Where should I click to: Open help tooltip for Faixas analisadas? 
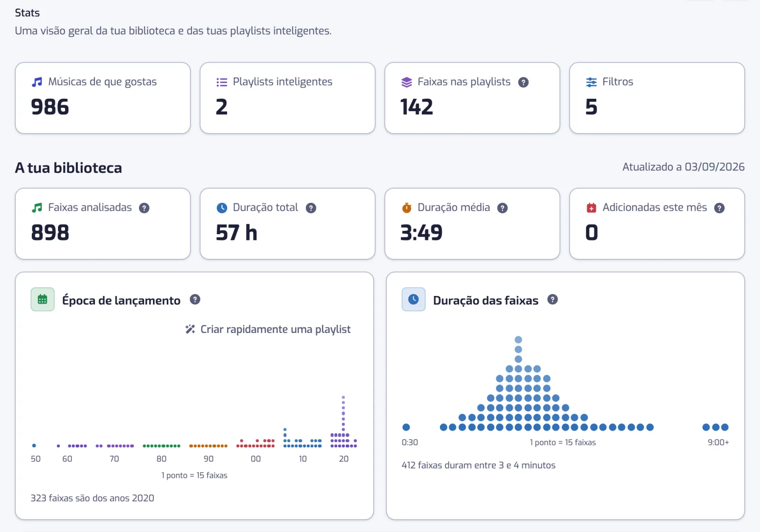tap(144, 208)
